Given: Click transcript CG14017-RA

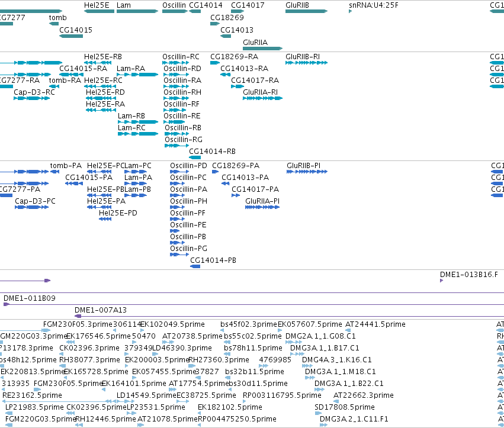Looking at the screenshot, I should tap(237, 86).
